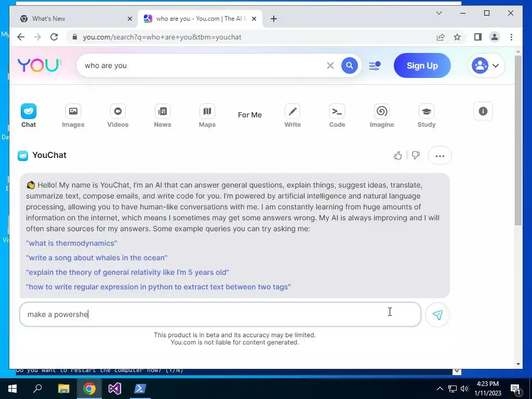Open the Code app icon
Viewport: 532px width, 399px height.
pos(337,115)
